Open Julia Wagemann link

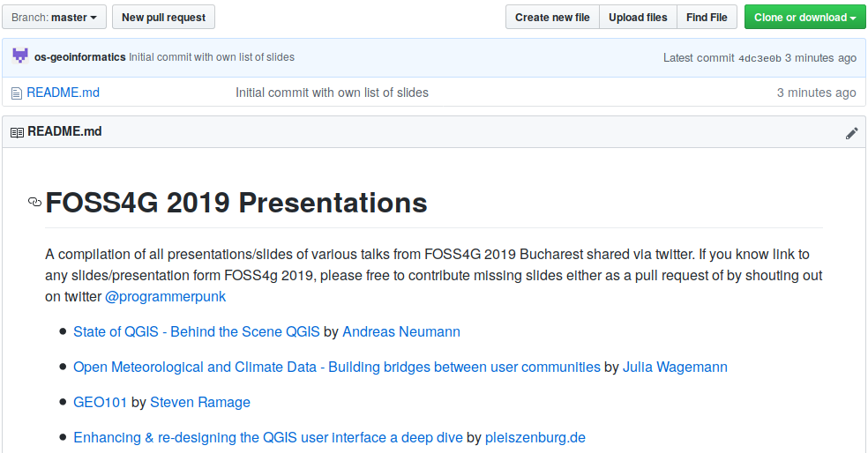675,368
